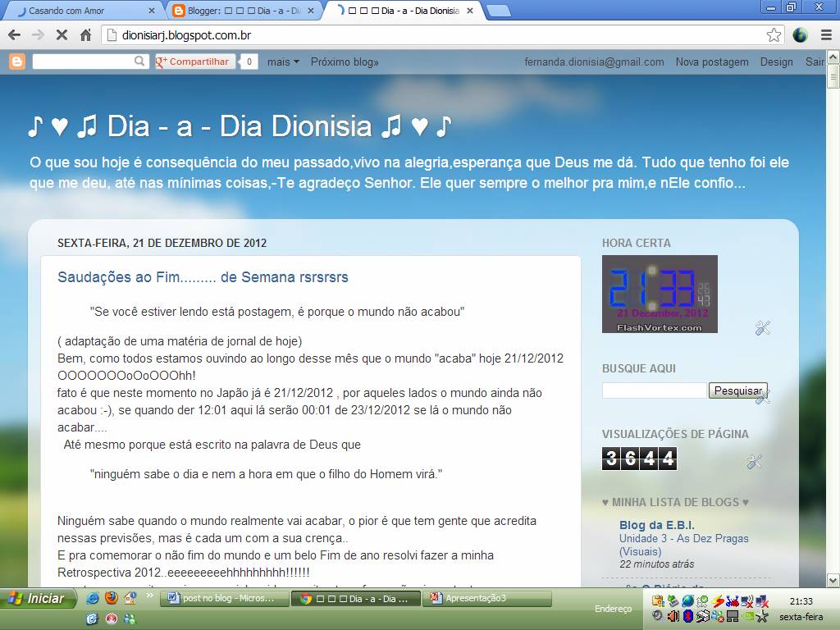
Task: Open a new tab with the new-tab button
Action: click(x=499, y=11)
